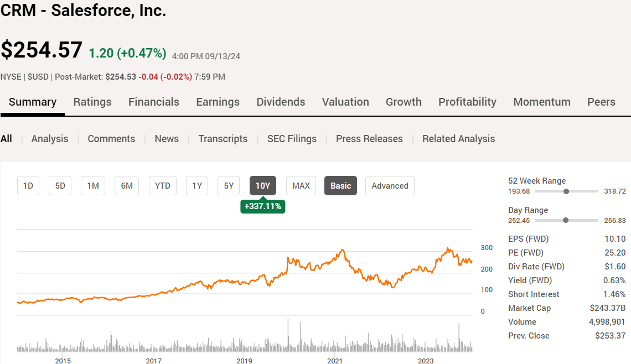Click the EPS (FWD) value 10.10
Viewport: 631px width, 364px height.
(x=615, y=239)
